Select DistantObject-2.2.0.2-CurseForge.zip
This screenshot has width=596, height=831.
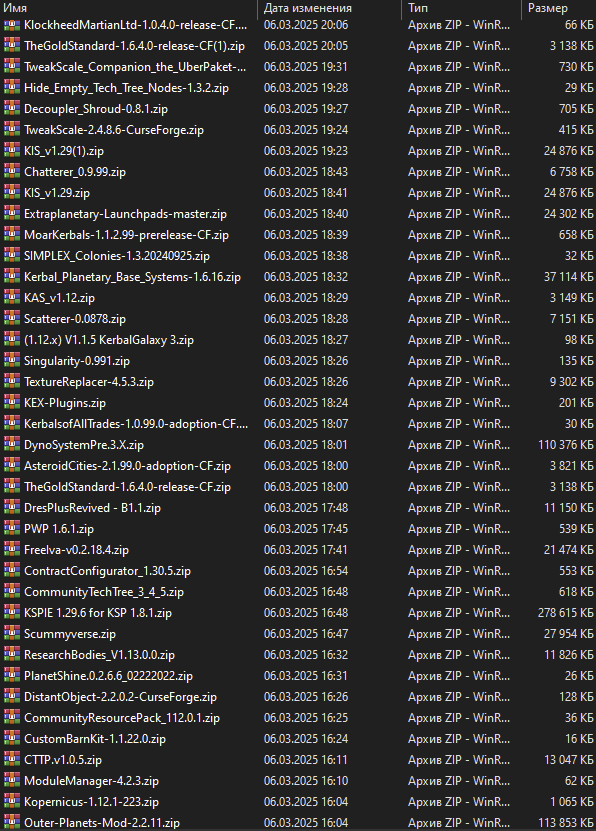[120, 697]
